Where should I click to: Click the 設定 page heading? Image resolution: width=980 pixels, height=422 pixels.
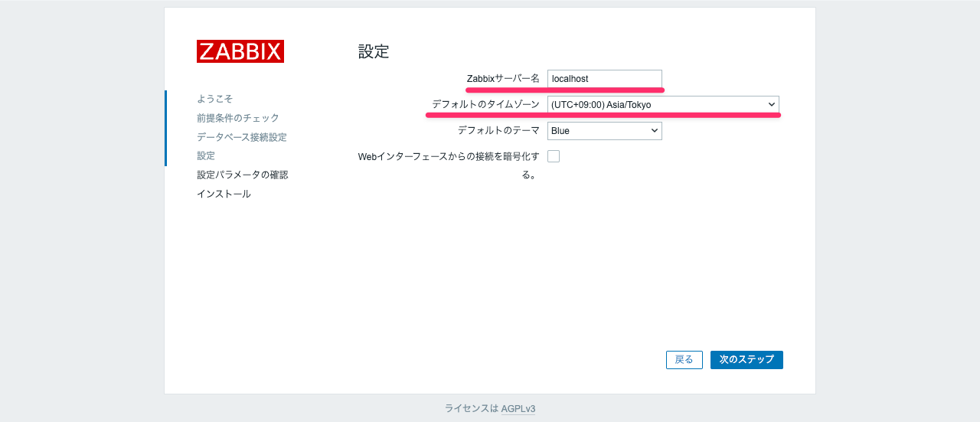point(374,52)
